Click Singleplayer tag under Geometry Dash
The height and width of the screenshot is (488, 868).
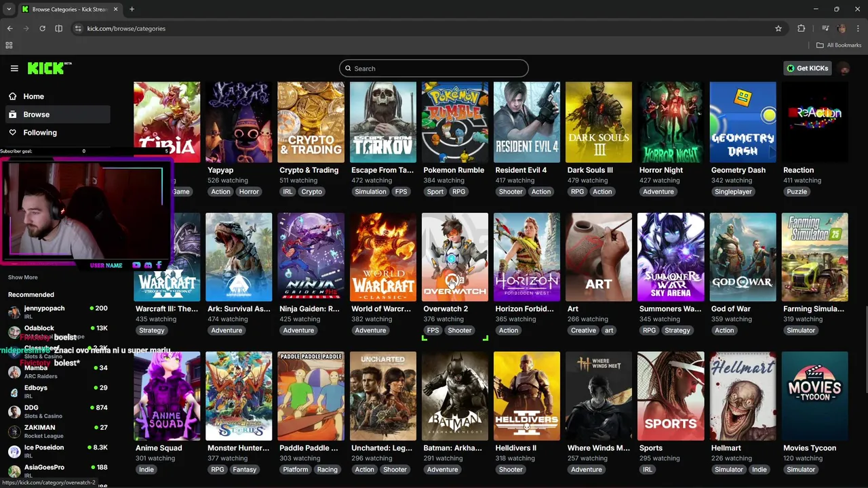(x=733, y=192)
